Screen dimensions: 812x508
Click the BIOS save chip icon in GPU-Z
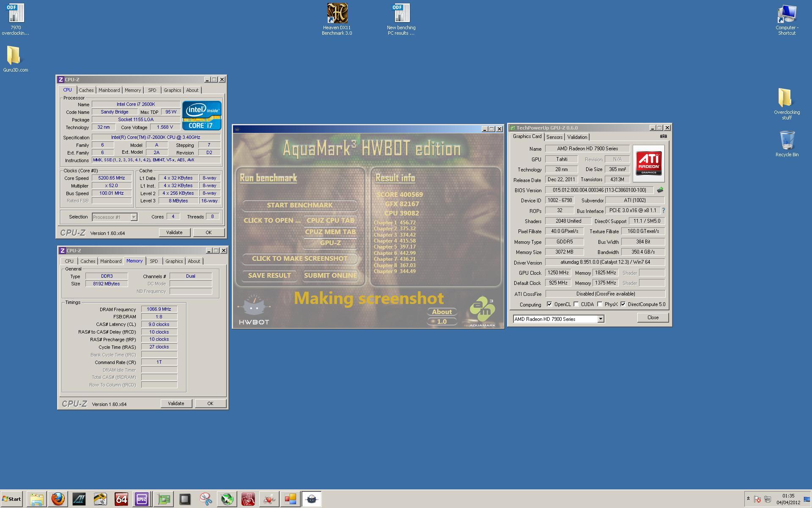(660, 190)
